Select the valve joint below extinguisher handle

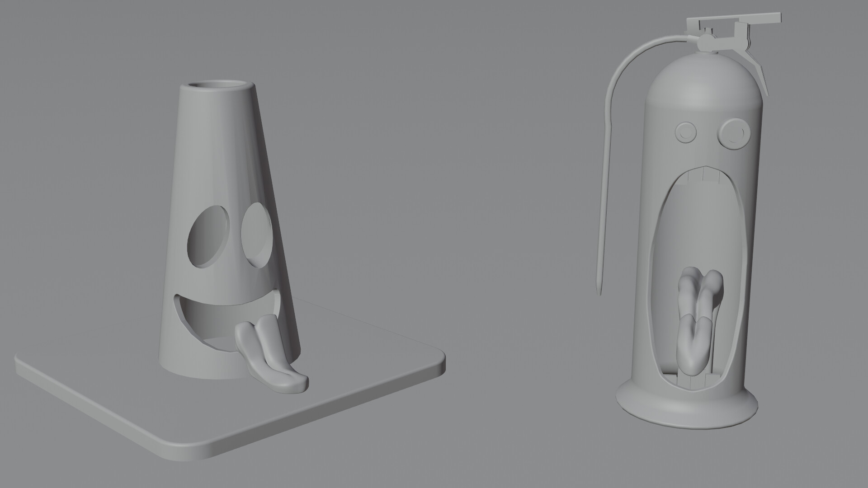pyautogui.click(x=705, y=43)
